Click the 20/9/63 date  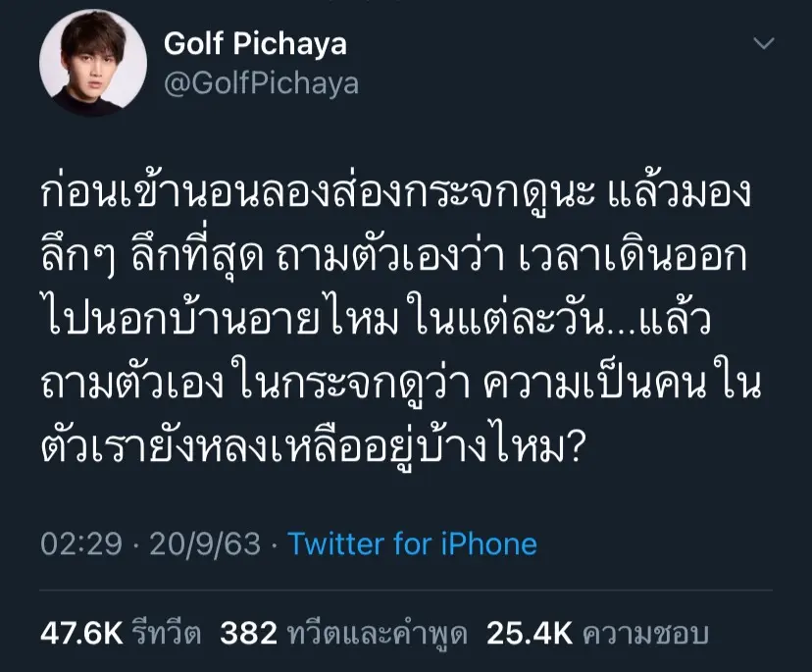204,544
